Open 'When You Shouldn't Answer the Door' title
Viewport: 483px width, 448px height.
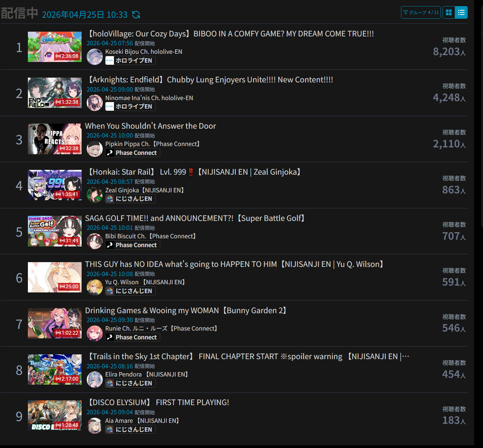(151, 126)
